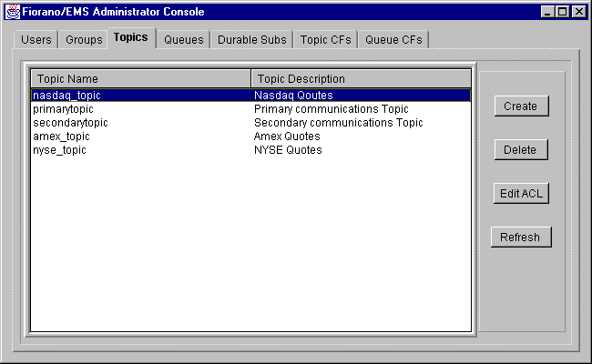This screenshot has height=364, width=592.
Task: Open the Durable Subs tab
Action: tap(251, 40)
